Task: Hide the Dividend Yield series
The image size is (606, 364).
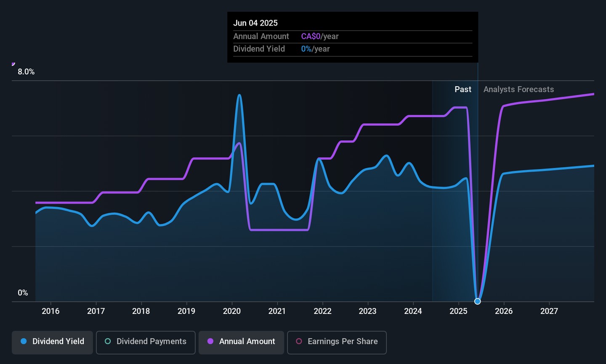Action: point(52,342)
